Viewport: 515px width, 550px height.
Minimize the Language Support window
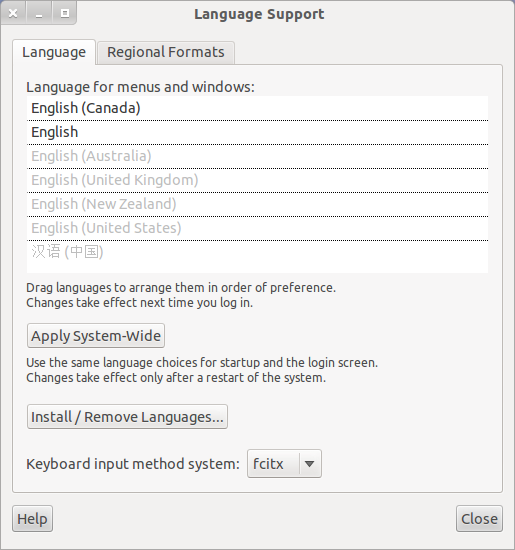[39, 13]
